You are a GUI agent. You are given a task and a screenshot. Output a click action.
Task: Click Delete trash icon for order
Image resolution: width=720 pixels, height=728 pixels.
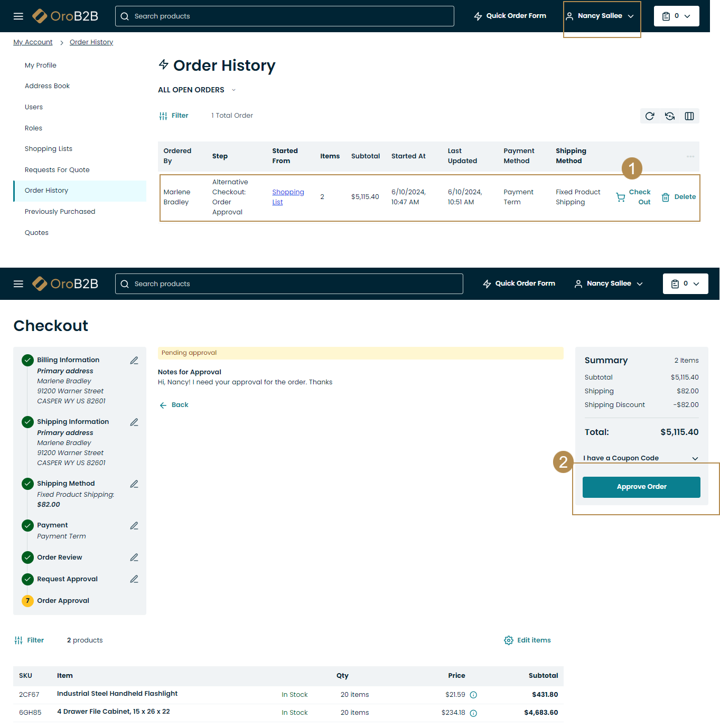[666, 197]
